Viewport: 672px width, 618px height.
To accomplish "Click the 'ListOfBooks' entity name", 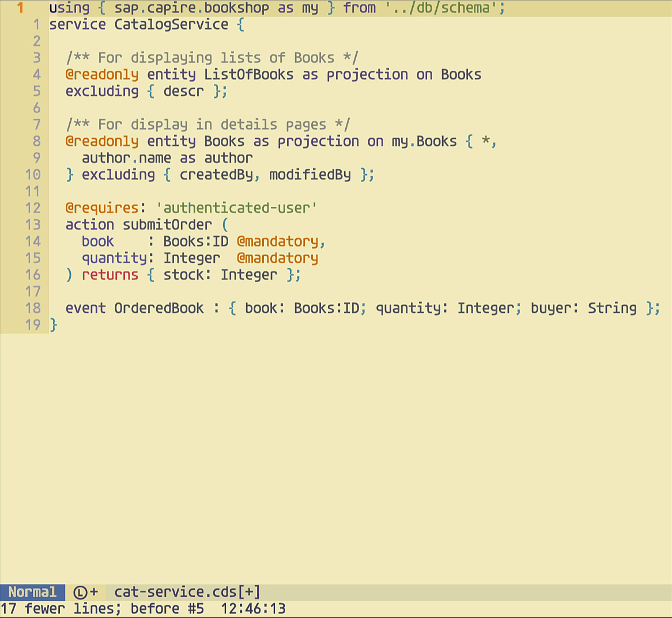I will tap(248, 74).
